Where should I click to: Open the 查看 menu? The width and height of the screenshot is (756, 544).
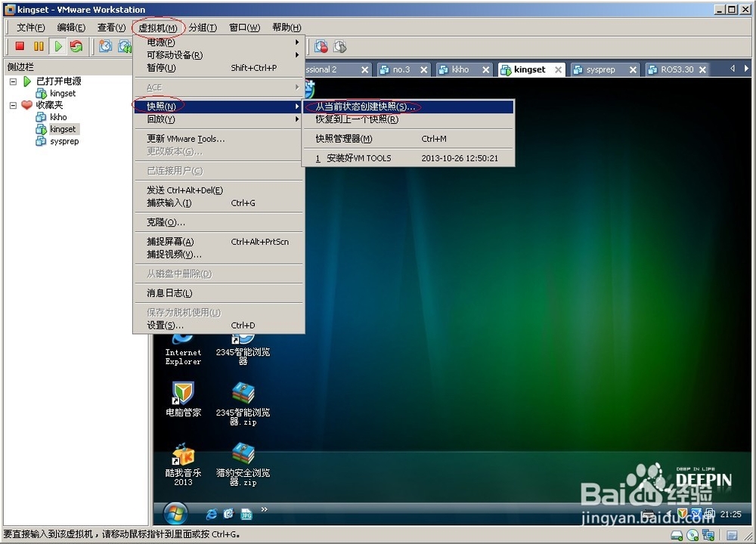click(110, 27)
